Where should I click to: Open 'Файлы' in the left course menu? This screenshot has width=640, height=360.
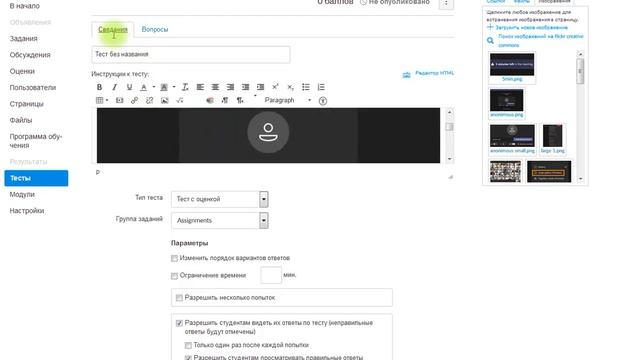coord(21,120)
